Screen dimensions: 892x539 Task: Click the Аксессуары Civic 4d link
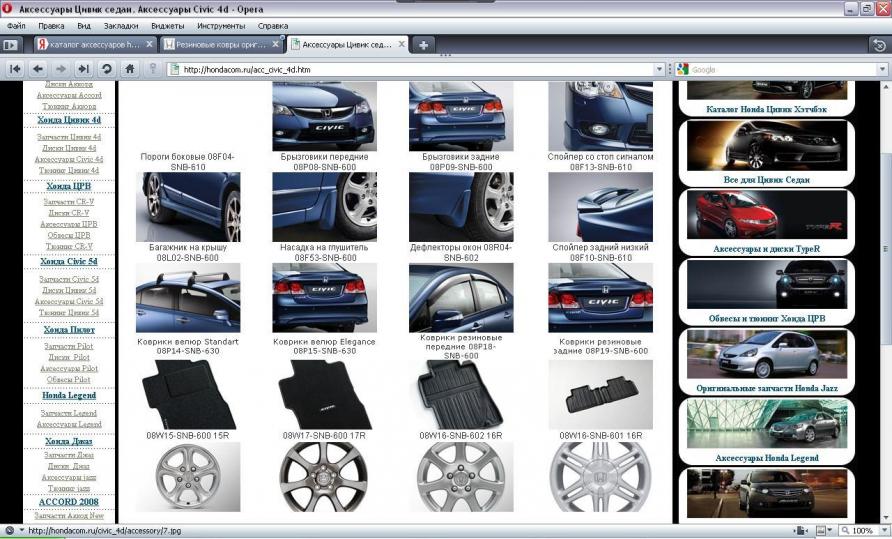click(69, 159)
